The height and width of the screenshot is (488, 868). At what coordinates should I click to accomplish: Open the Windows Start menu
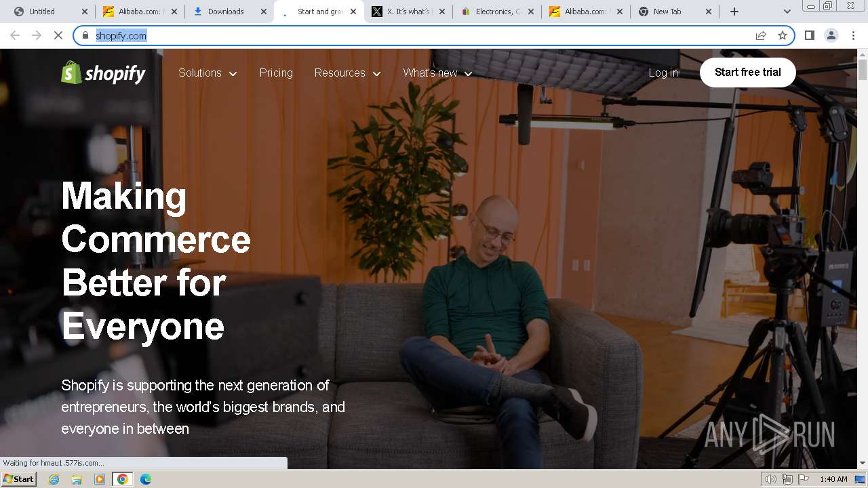coord(18,479)
